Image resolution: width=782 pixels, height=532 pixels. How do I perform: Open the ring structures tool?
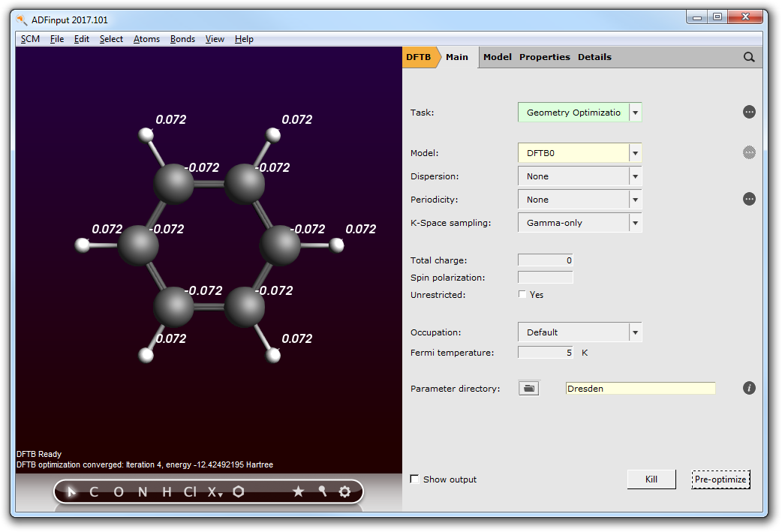239,492
